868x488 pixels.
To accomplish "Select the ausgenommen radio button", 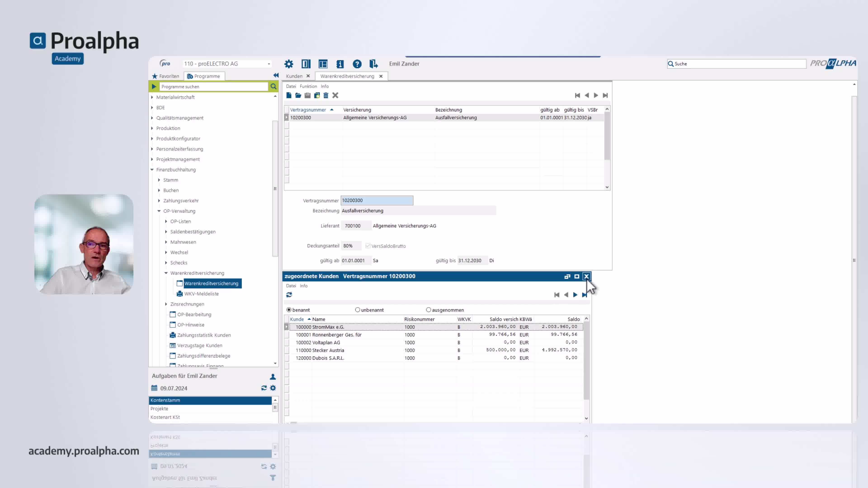I will pos(429,310).
